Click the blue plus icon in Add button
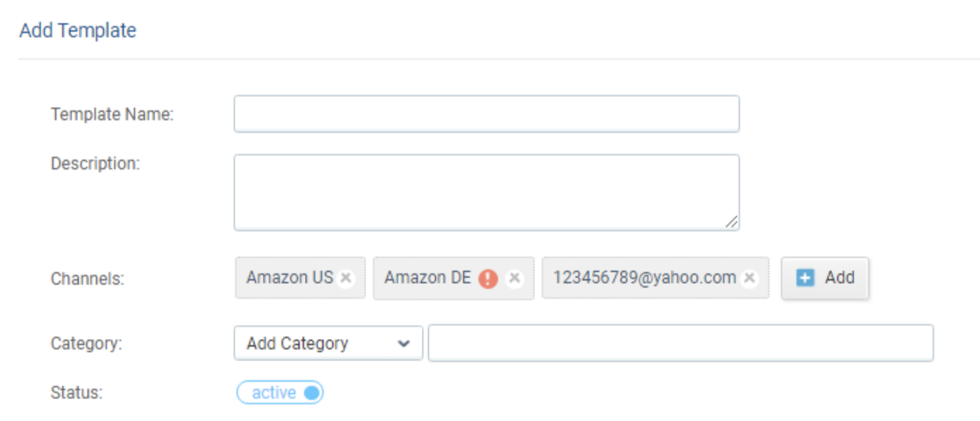Viewport: 980px width, 421px height. pyautogui.click(x=806, y=278)
